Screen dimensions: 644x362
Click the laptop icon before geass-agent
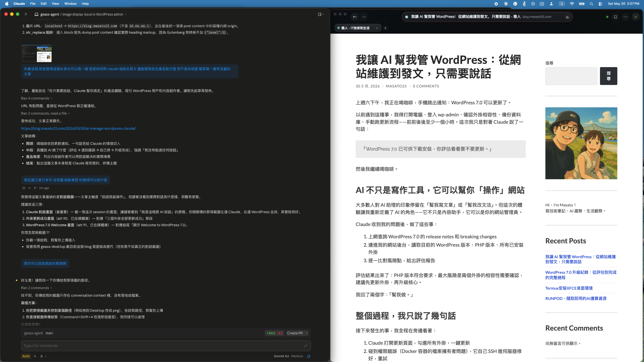36,14
